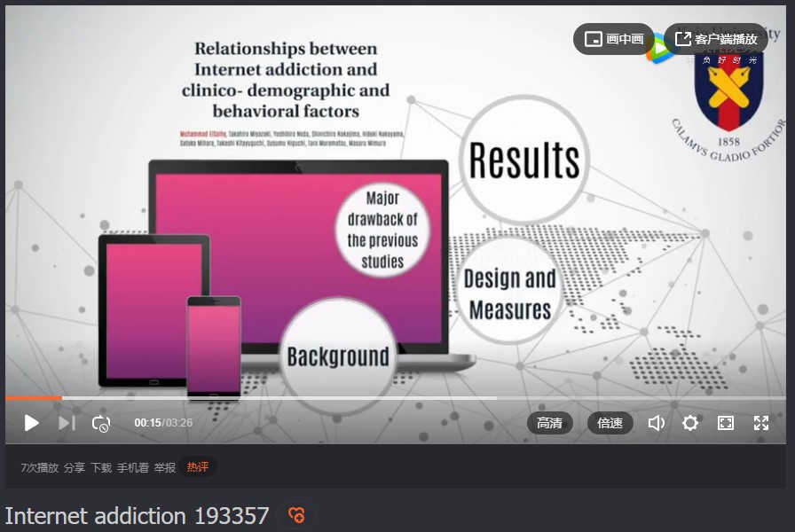This screenshot has width=795, height=532.
Task: Click the 举报 report link
Action: pyautogui.click(x=165, y=467)
